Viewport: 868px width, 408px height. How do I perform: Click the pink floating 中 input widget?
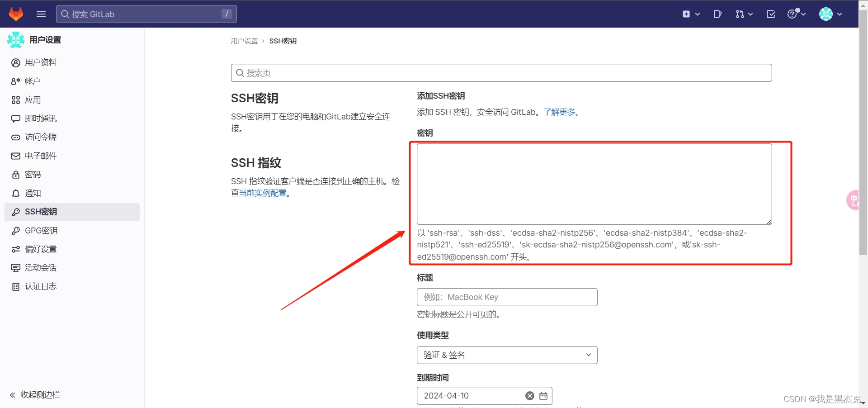[x=853, y=200]
